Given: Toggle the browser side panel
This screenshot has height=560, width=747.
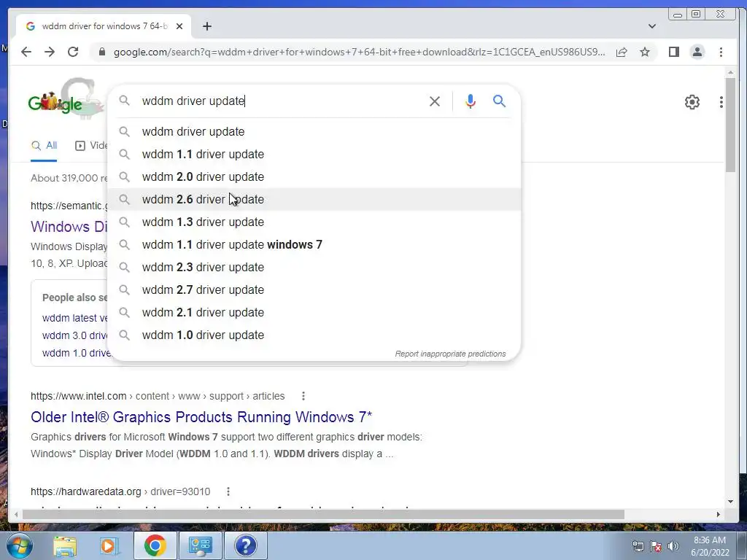Looking at the screenshot, I should click(x=673, y=52).
